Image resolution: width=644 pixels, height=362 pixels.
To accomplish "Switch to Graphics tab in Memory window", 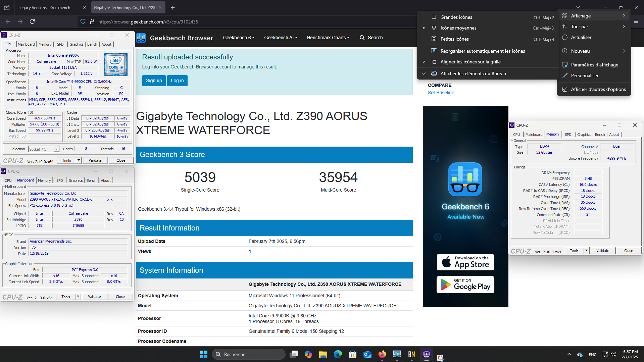I will click(x=584, y=135).
